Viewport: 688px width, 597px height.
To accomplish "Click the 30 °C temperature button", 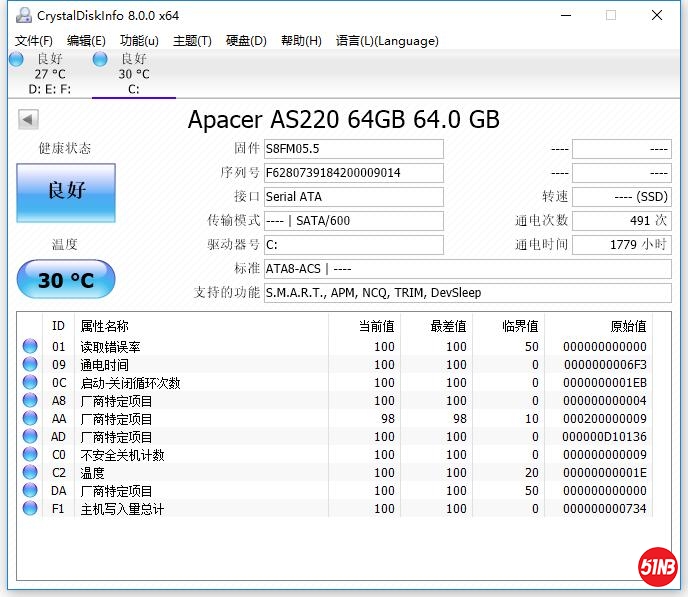I will [x=66, y=280].
